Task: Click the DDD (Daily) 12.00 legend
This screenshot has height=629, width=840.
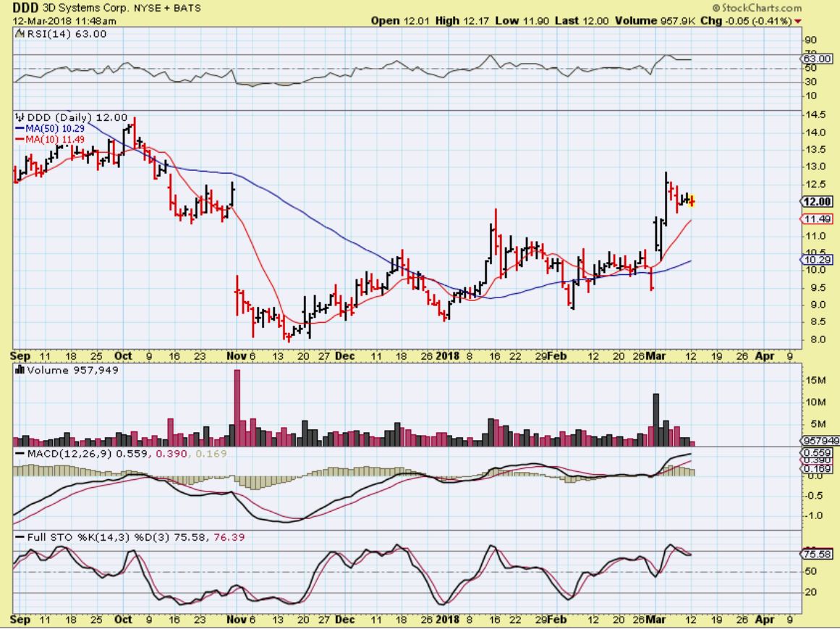Action: click(x=77, y=117)
